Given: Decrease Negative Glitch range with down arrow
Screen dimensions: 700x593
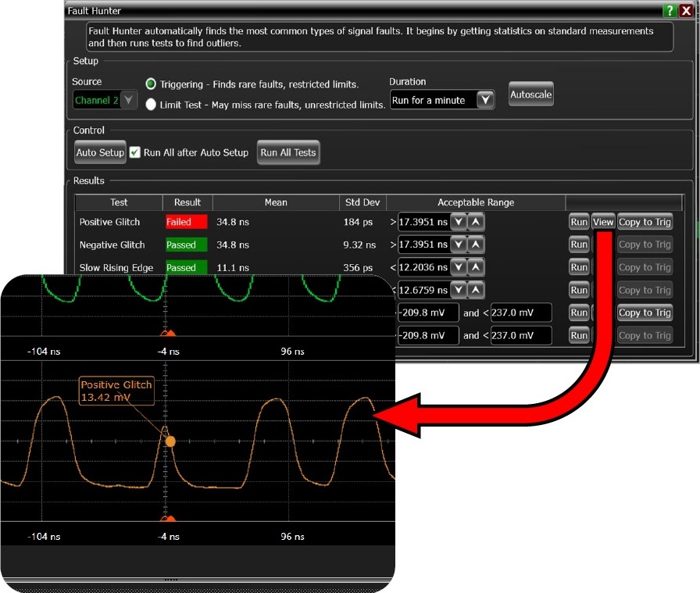Looking at the screenshot, I should [x=459, y=245].
